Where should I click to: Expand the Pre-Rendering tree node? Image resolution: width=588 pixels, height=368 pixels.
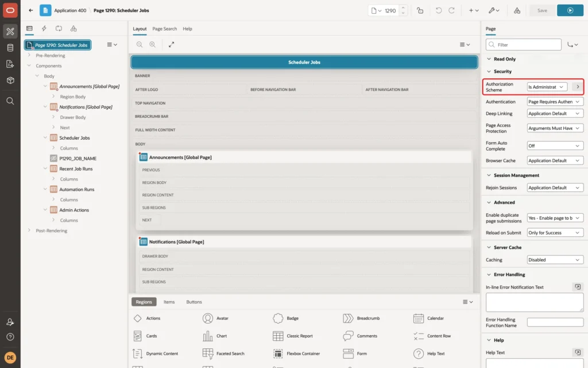click(29, 55)
